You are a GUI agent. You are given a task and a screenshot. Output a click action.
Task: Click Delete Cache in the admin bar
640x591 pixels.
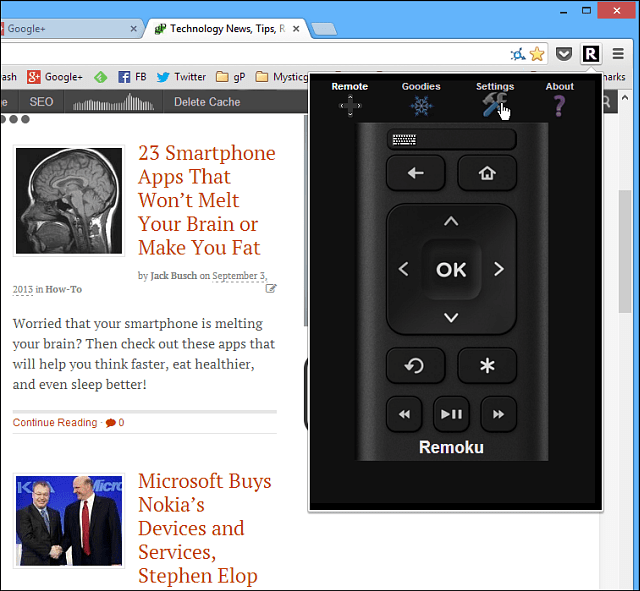pyautogui.click(x=207, y=102)
